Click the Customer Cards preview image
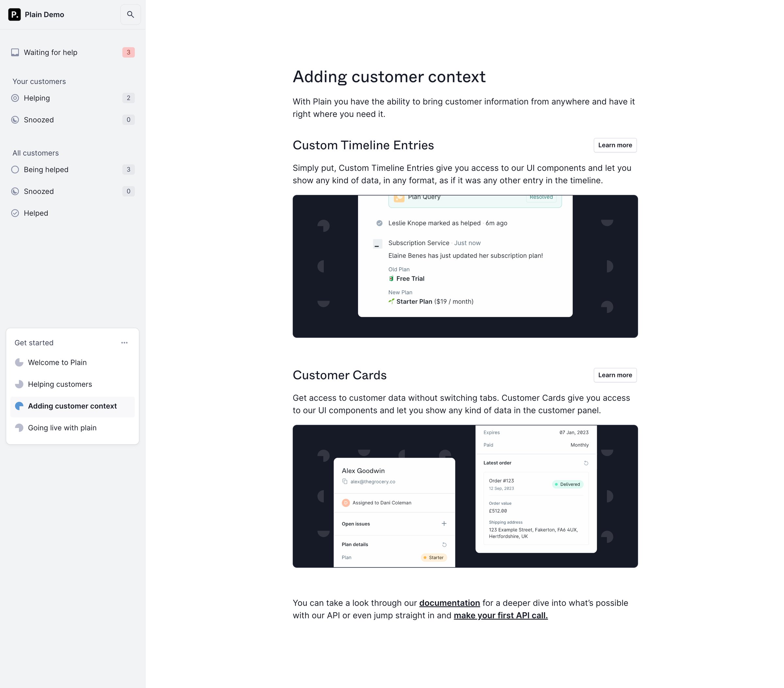Screen dimensions: 784x688 465,496
